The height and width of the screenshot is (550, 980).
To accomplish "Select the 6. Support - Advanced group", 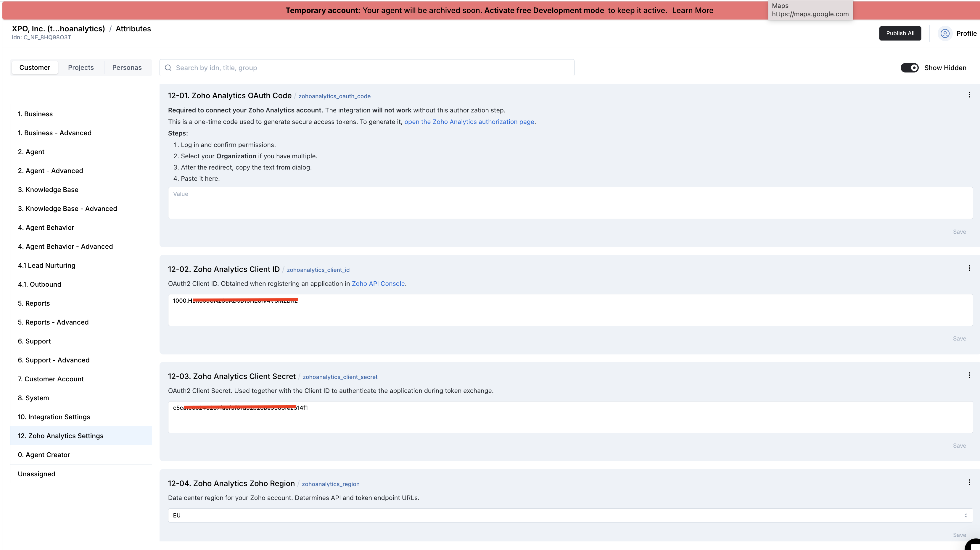I will (x=81, y=360).
